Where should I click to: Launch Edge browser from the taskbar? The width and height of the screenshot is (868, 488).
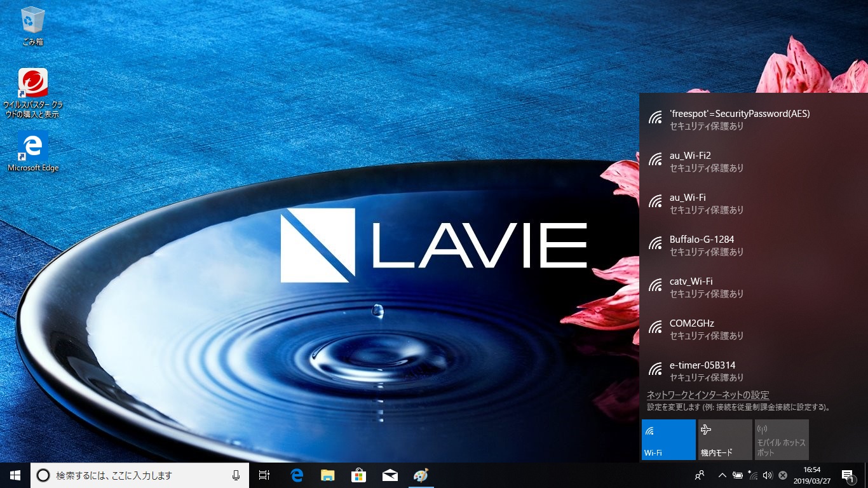point(296,475)
